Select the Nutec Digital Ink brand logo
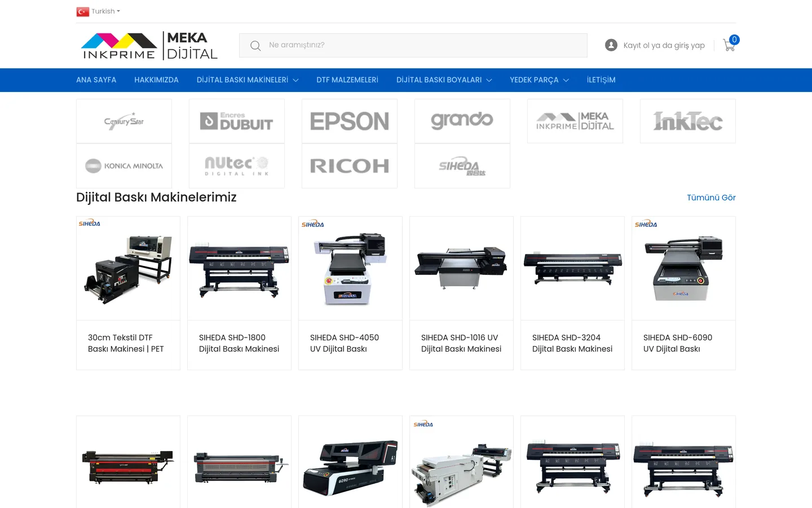Image resolution: width=812 pixels, height=508 pixels. click(237, 166)
